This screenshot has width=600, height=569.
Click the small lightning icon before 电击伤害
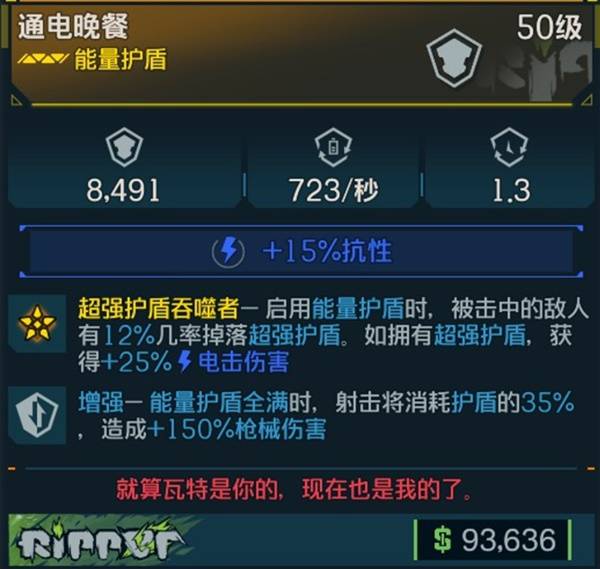(185, 362)
